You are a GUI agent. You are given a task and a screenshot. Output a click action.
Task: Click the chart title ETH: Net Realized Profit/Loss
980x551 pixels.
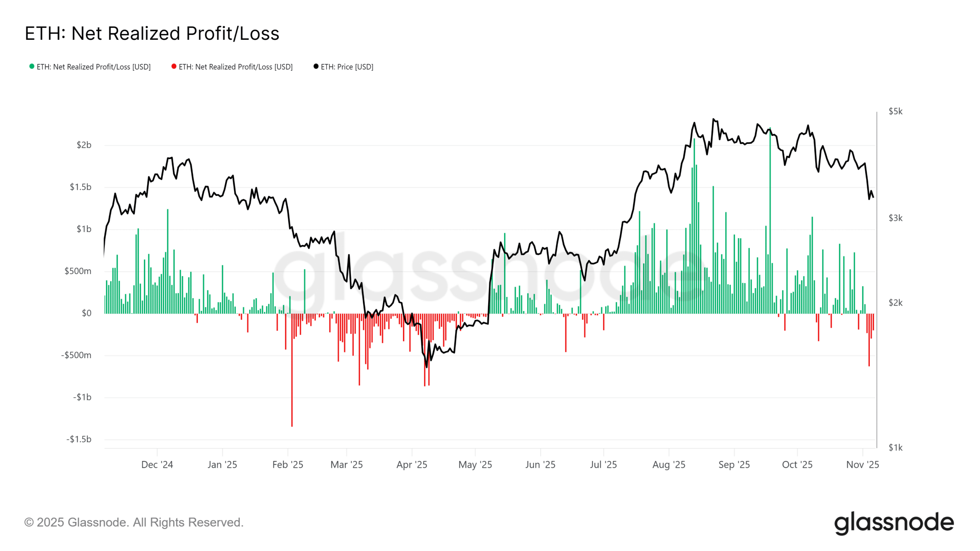click(152, 33)
